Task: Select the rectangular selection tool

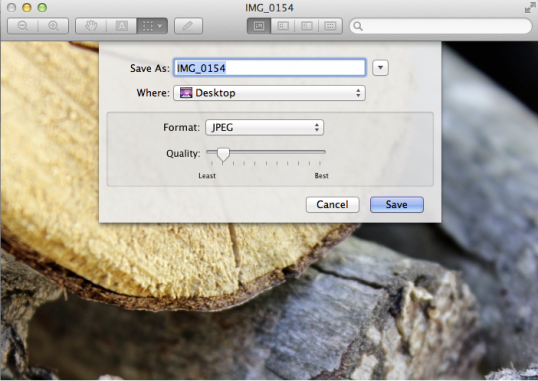Action: point(148,26)
